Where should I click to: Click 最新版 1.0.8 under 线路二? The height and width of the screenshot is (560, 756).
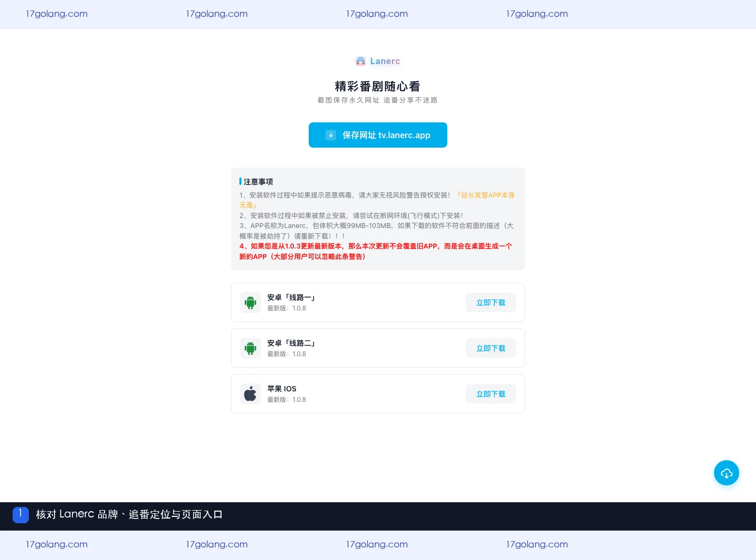[287, 354]
